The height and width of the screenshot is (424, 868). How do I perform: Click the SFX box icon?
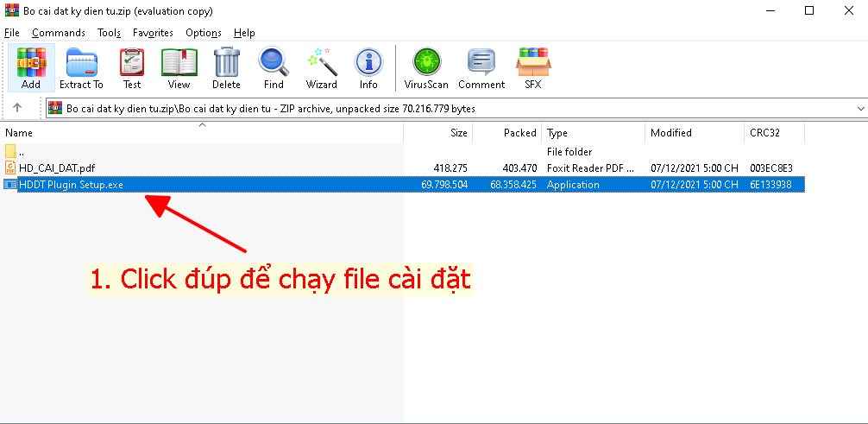[533, 67]
